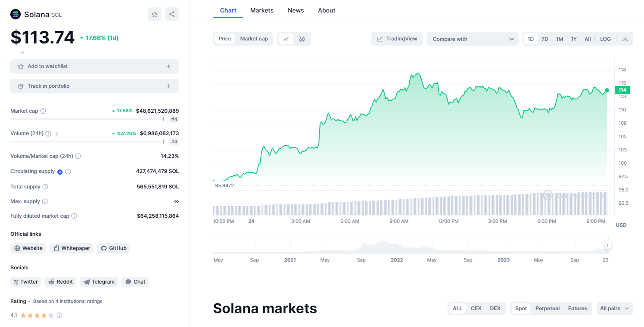Toggle LOG scale on the chart

tap(605, 39)
